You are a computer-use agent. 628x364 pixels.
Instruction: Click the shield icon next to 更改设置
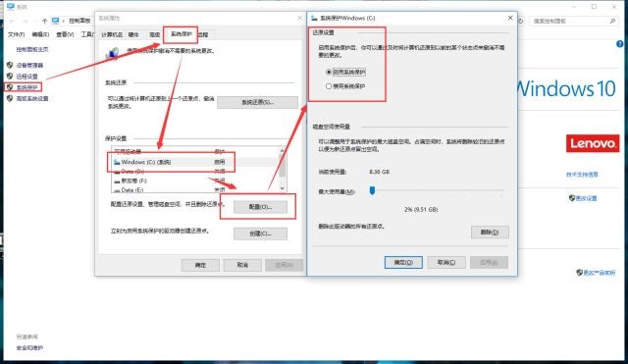click(572, 198)
